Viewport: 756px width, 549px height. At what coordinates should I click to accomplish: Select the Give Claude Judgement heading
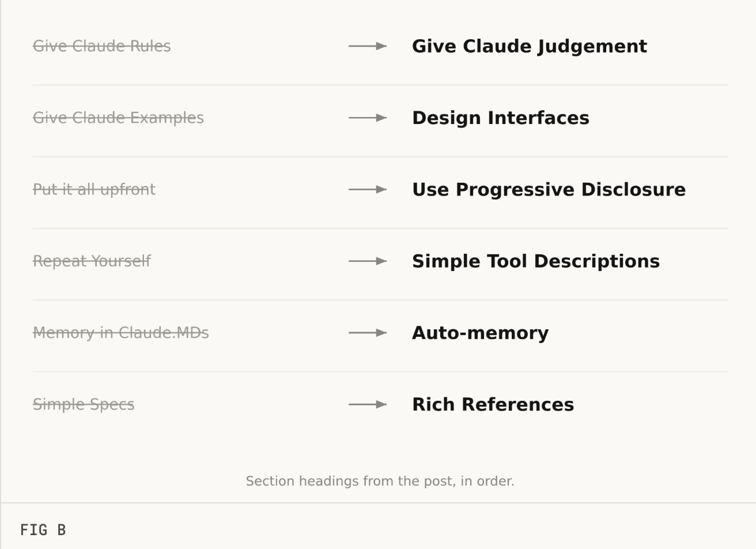(530, 47)
